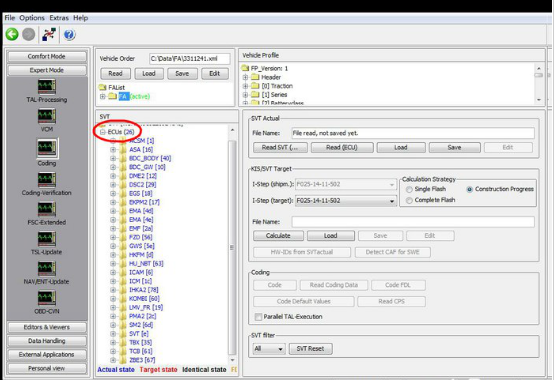555x380 pixels.
Task: Open the Options menu
Action: 32,18
